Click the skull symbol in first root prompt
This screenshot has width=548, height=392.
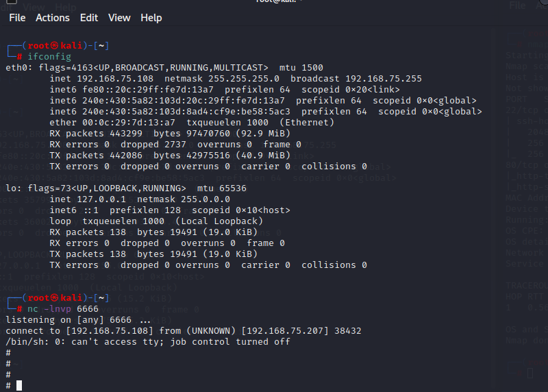54,45
